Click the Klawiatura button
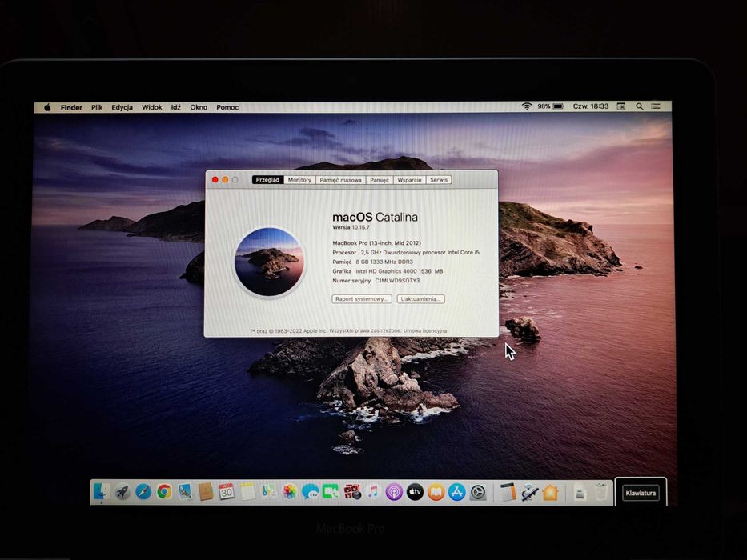The height and width of the screenshot is (560, 747). click(x=641, y=493)
